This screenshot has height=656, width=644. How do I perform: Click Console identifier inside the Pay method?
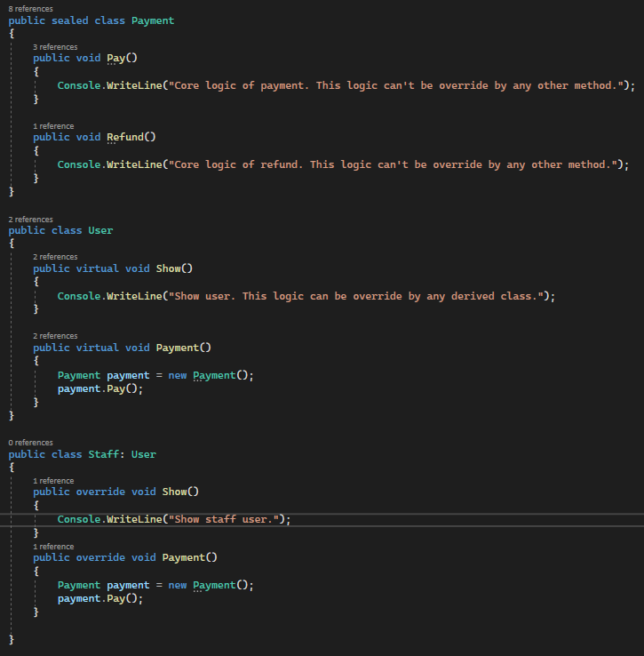click(x=79, y=85)
